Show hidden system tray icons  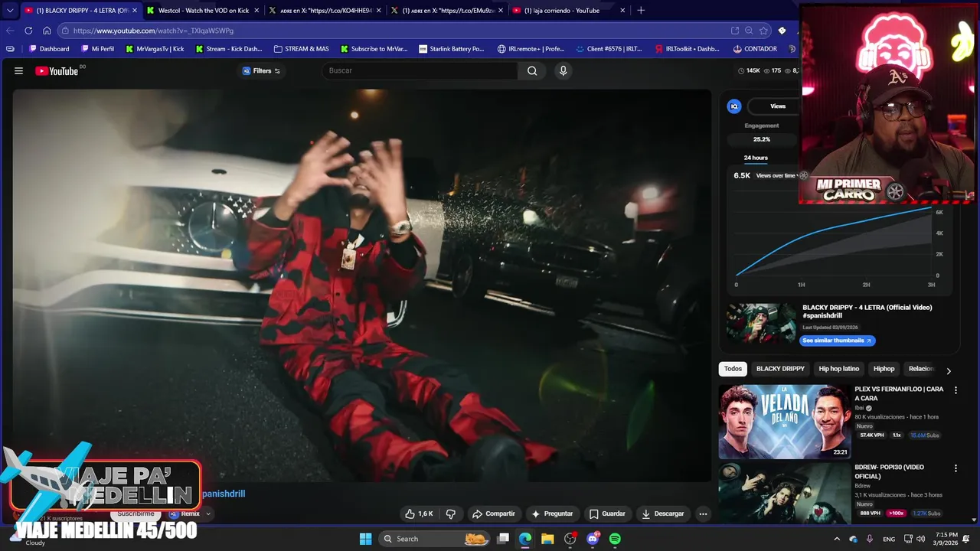(836, 539)
